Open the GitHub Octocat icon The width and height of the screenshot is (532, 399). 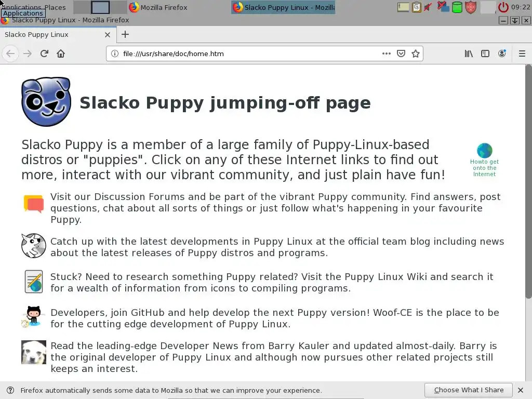tap(33, 316)
